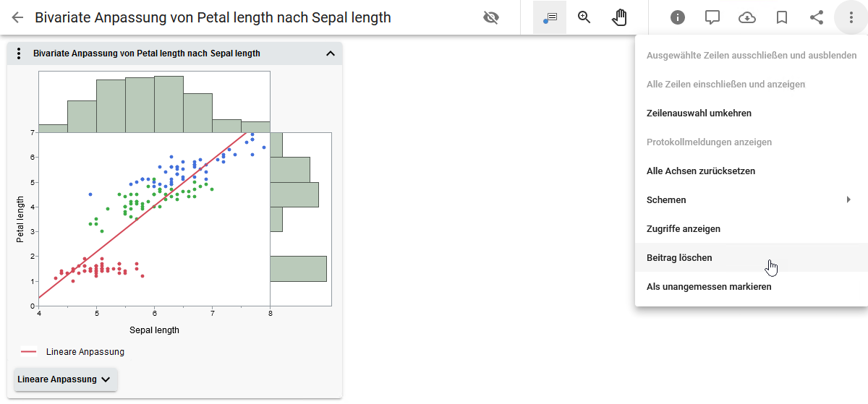Screen dimensions: 868x404
Task: Open the info details icon
Action: tap(678, 17)
